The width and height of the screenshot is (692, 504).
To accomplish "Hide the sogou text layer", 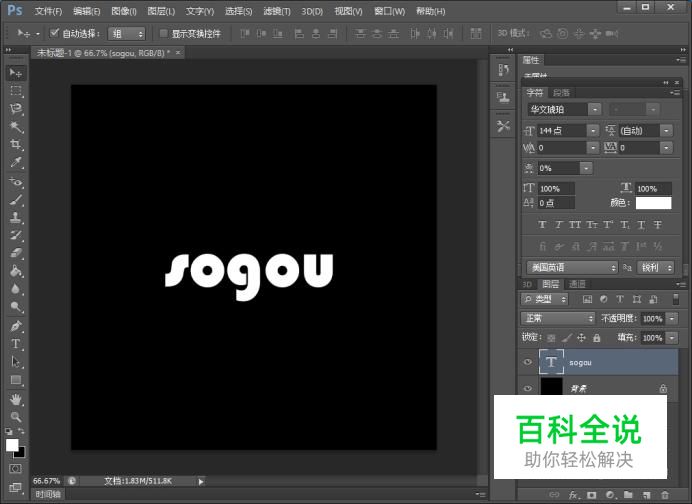I will 527,362.
